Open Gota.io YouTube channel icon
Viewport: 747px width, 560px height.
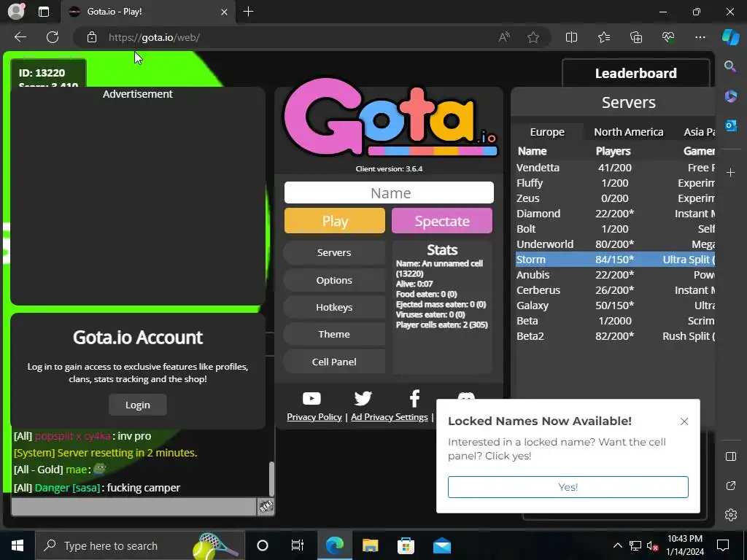tap(311, 398)
